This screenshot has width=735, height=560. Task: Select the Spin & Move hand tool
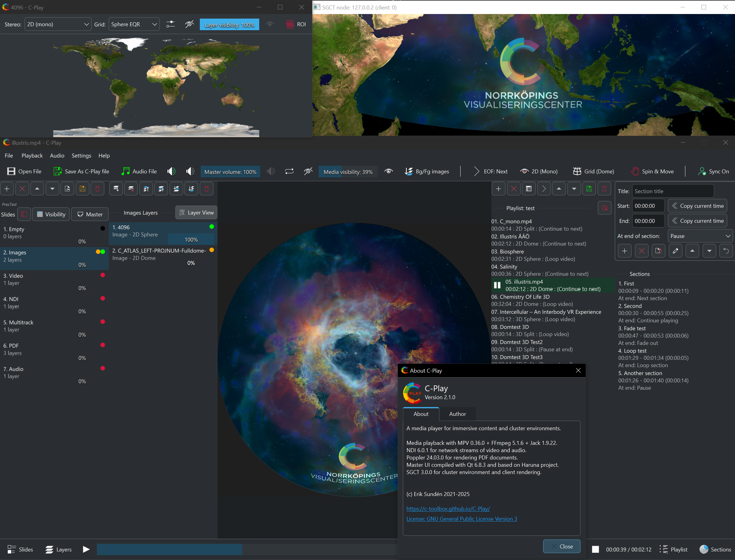click(635, 171)
